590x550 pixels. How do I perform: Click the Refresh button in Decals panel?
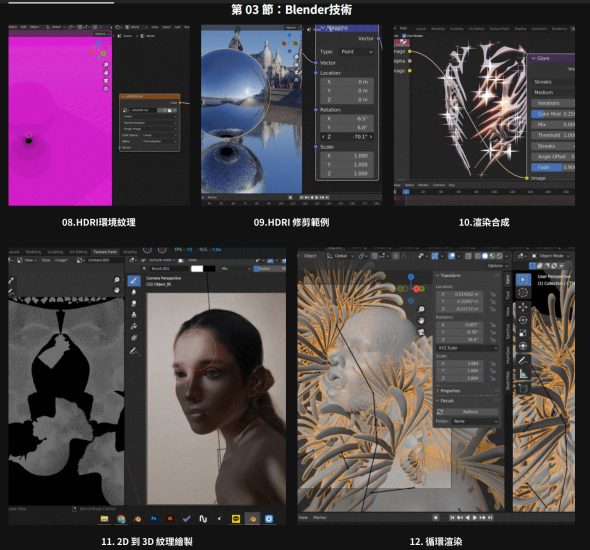pos(471,412)
